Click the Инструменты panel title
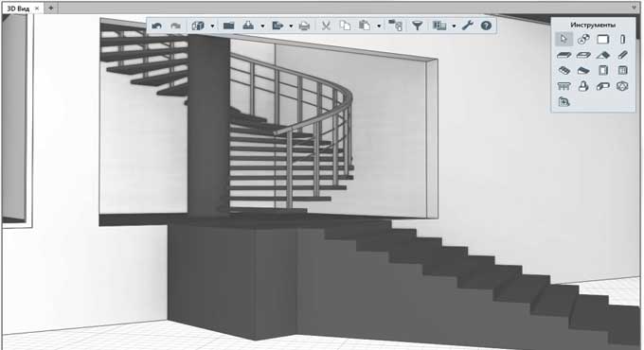The width and height of the screenshot is (644, 350). coord(593,25)
